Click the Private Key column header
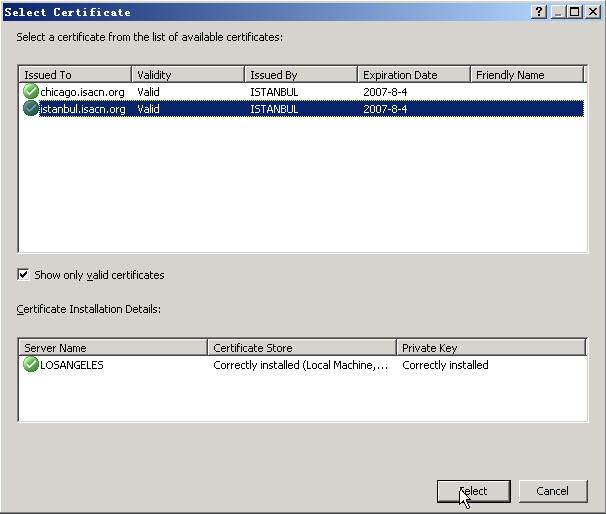Image resolution: width=606 pixels, height=514 pixels. pos(490,348)
